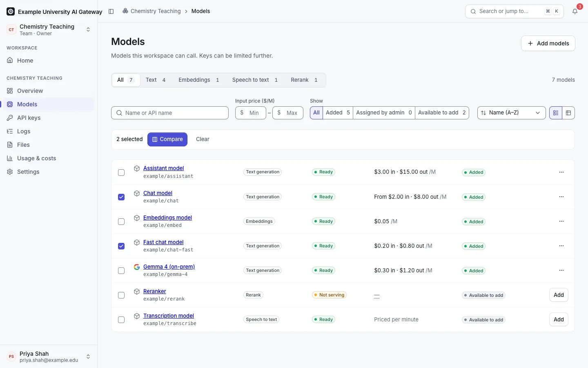Toggle the sidebar collapse icon
Image resolution: width=588 pixels, height=368 pixels.
coord(111,11)
